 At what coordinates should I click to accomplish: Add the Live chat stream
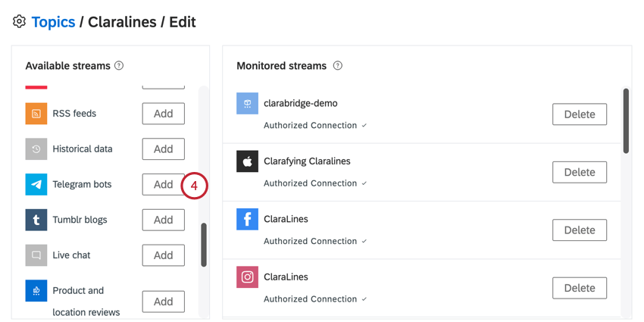point(164,255)
